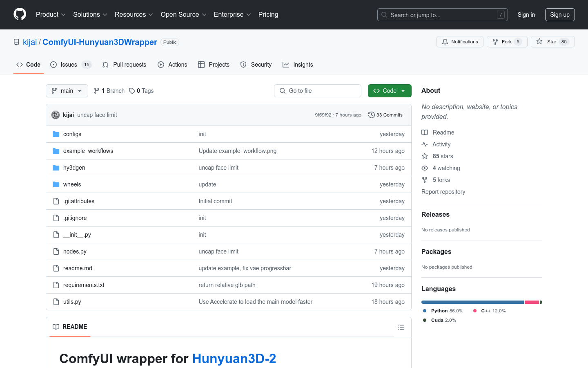Open the .gitignore file

click(x=75, y=218)
